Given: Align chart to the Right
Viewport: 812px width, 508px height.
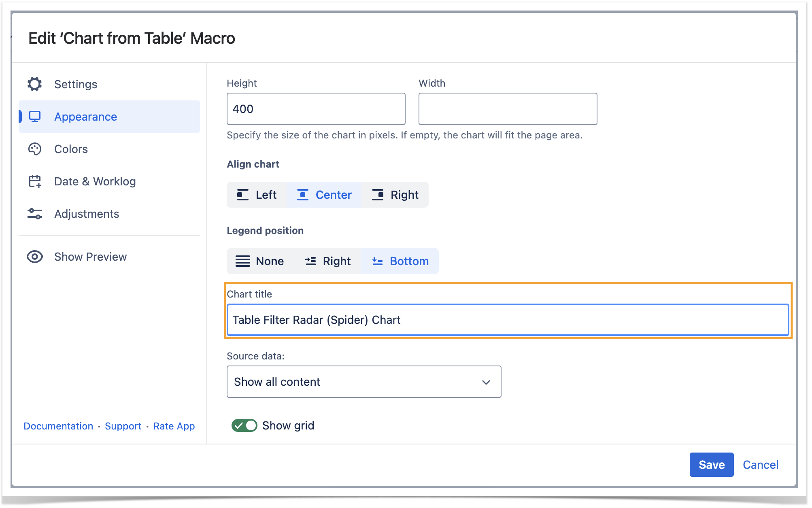Looking at the screenshot, I should 395,195.
